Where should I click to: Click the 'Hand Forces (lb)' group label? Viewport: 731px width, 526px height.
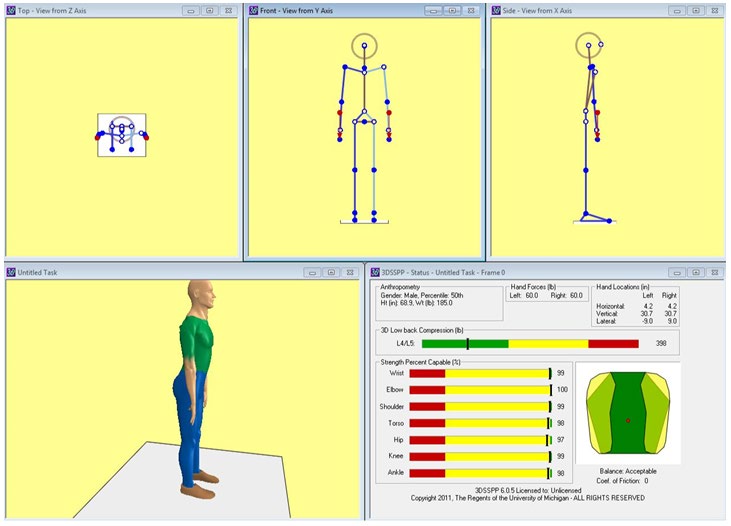coord(533,287)
